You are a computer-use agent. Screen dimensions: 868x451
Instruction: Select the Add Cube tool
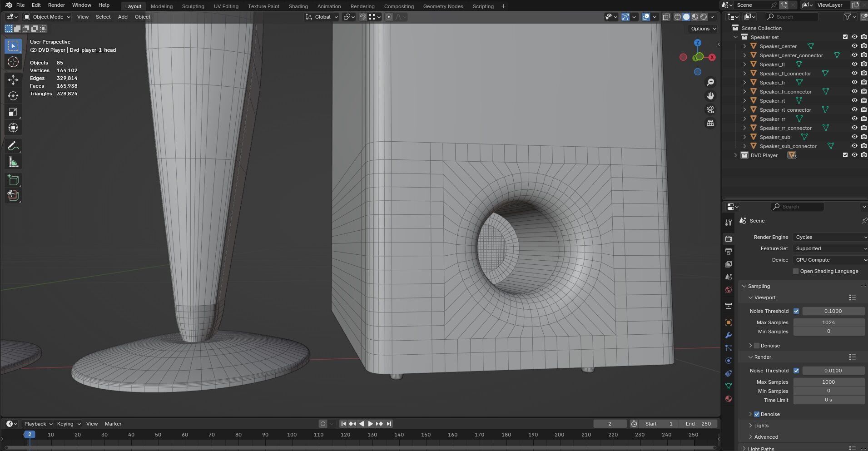point(13,180)
